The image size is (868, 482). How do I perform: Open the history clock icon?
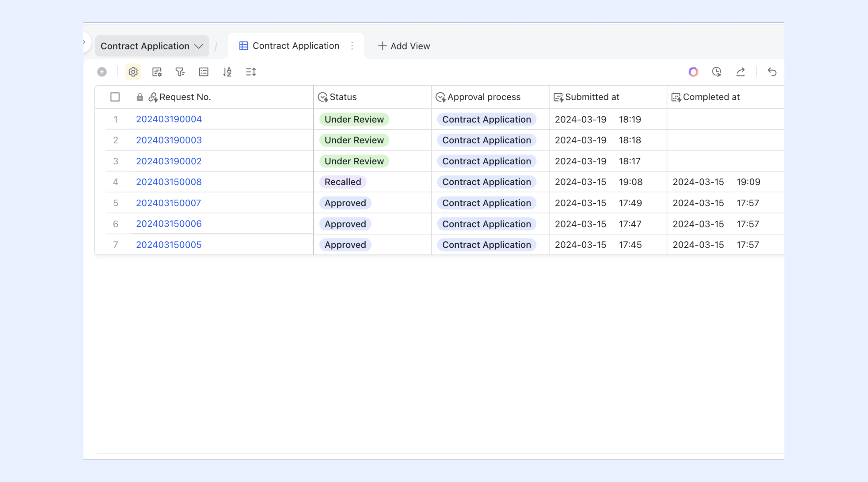pos(717,72)
